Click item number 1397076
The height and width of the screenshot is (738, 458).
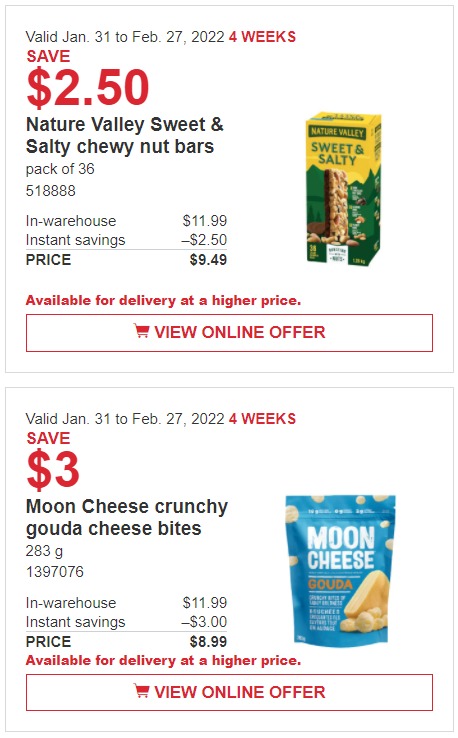(55, 572)
